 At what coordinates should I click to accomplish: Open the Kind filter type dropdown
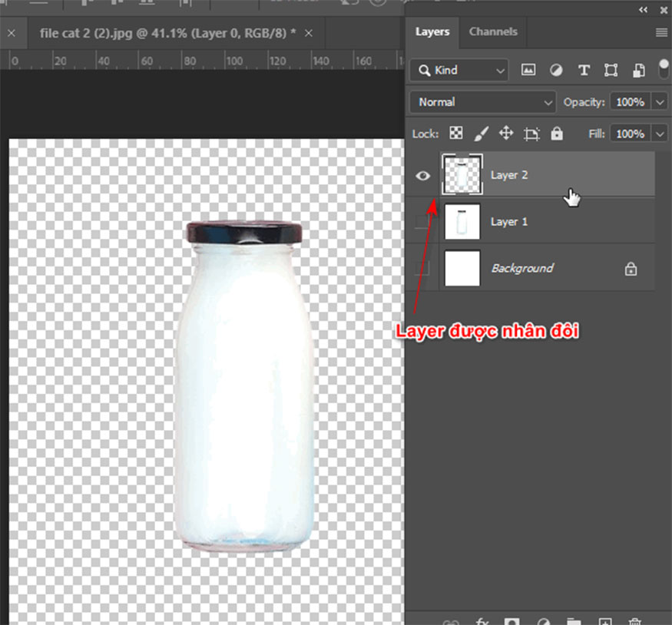459,70
